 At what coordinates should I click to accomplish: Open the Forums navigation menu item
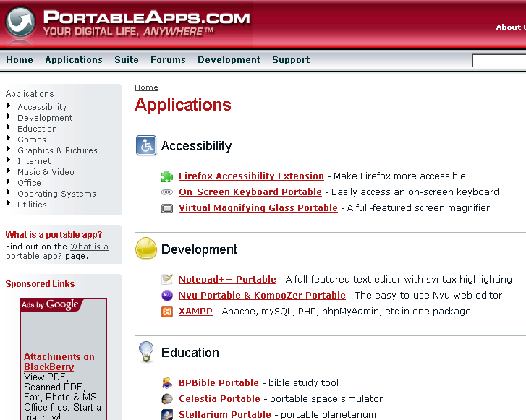168,60
